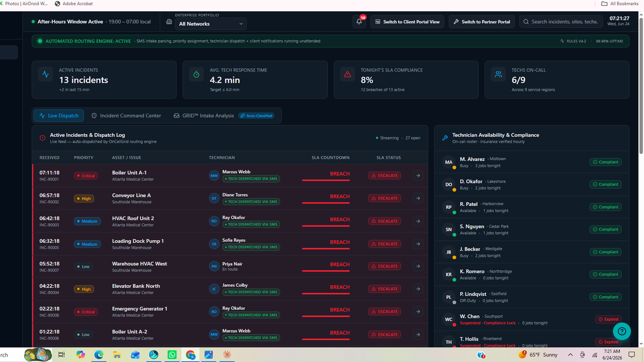Open the Adobe Acrobat bookmark
Screen dimensions: 644x362
[x=74, y=4]
